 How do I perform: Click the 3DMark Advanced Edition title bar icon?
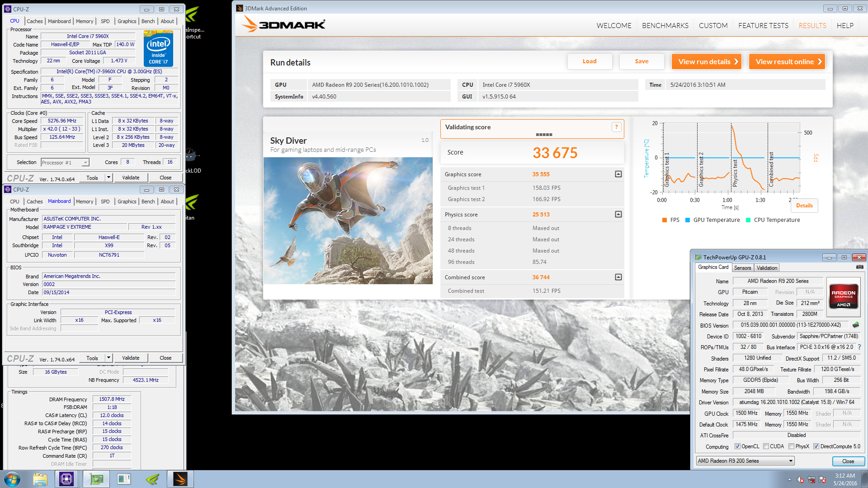[x=240, y=8]
